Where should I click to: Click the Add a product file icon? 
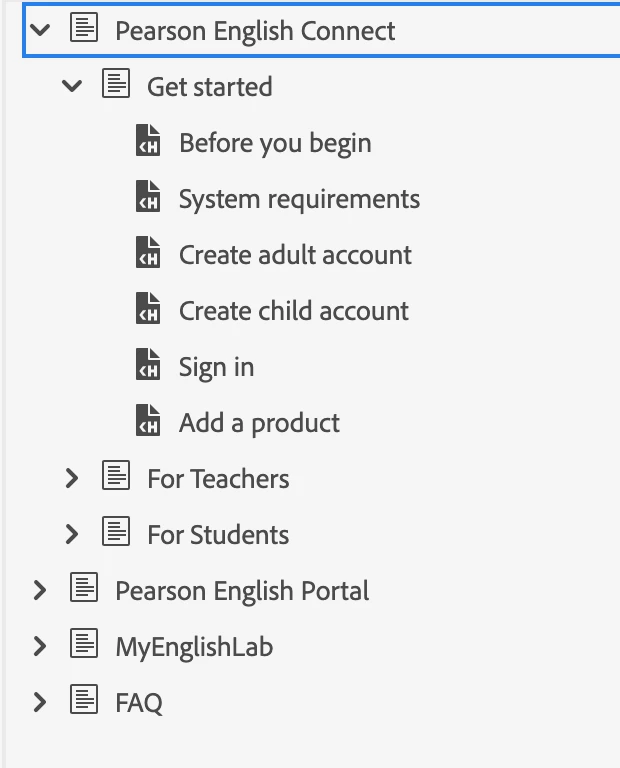[148, 423]
